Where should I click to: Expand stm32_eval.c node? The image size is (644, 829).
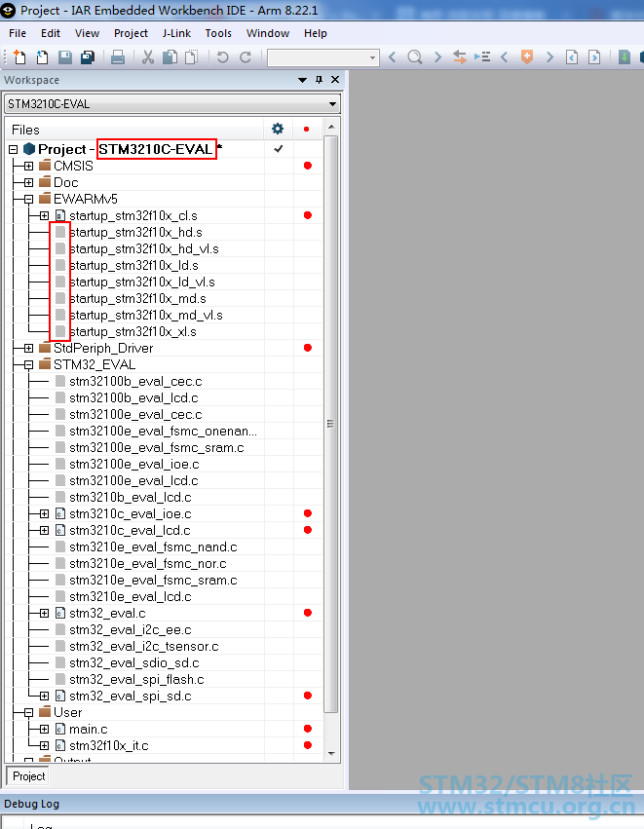pos(45,614)
